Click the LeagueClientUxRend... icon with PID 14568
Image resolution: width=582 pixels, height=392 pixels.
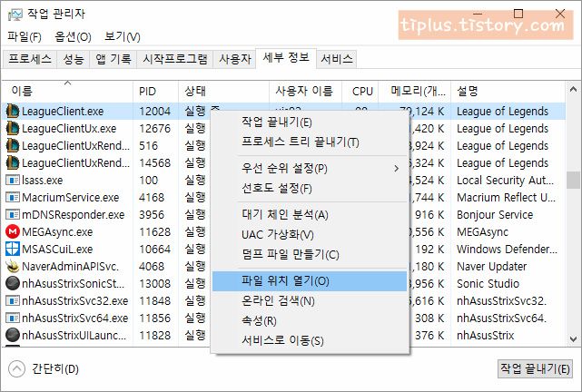point(13,162)
